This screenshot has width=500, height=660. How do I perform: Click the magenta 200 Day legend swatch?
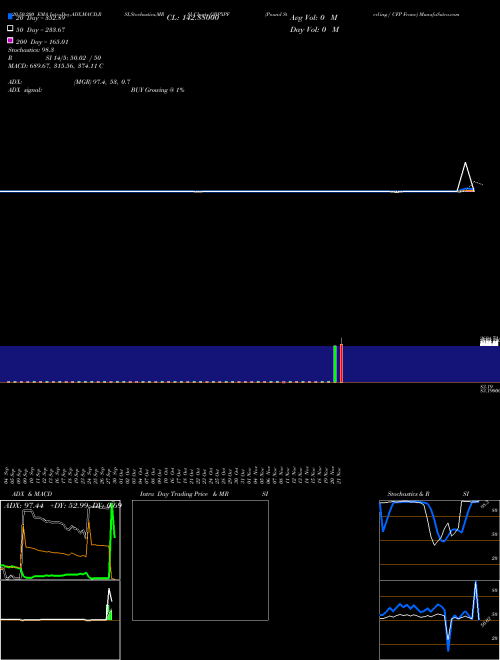click(x=11, y=40)
